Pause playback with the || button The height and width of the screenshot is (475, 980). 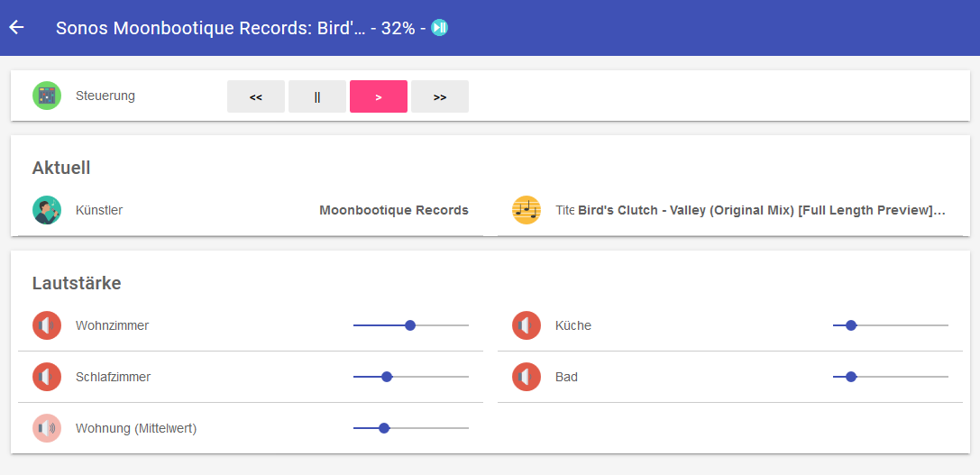point(317,96)
